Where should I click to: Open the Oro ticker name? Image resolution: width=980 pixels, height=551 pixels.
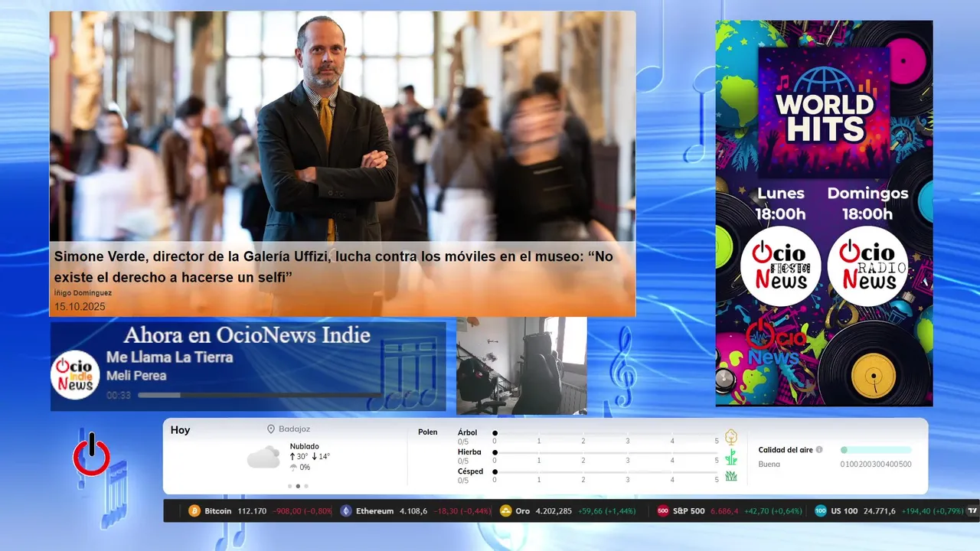coord(523,511)
